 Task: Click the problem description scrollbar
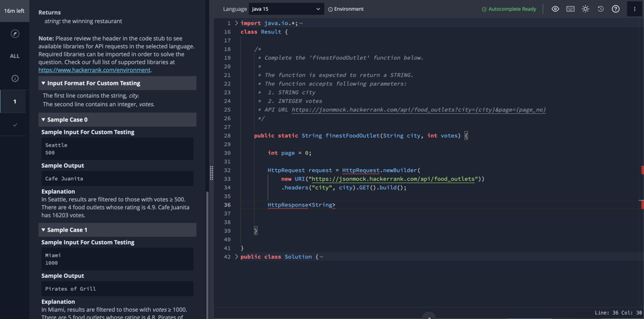tap(207, 254)
